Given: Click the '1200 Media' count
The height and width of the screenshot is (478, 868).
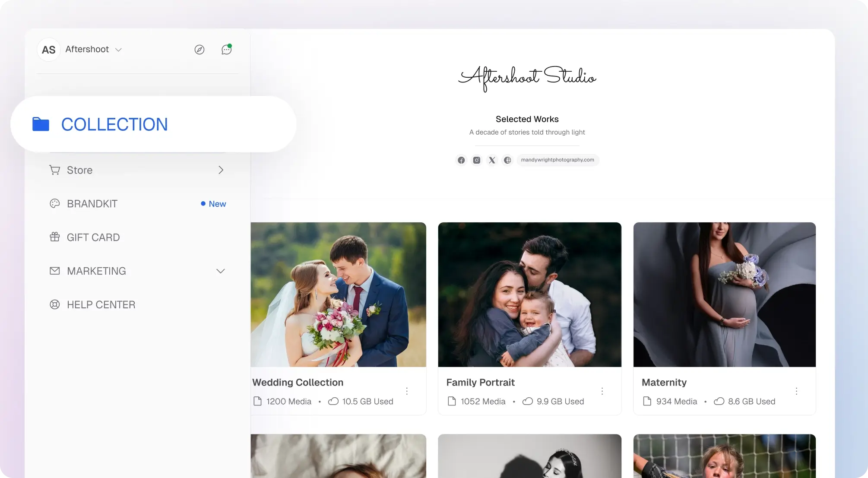Looking at the screenshot, I should point(288,402).
